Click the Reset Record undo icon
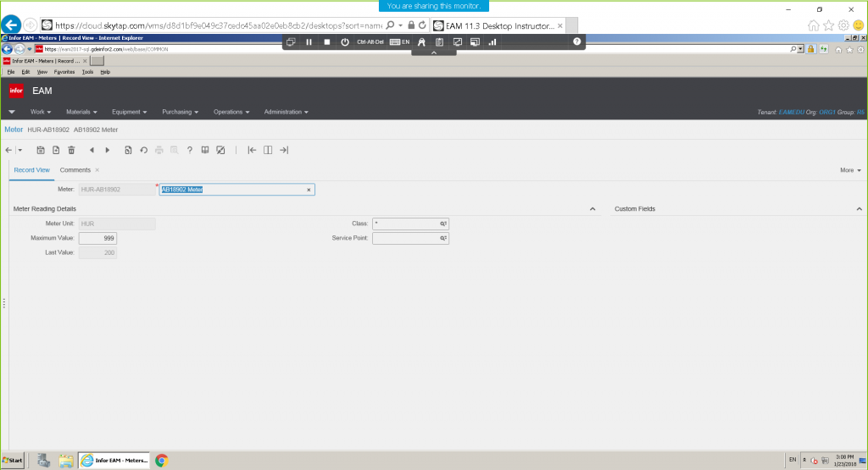Screen dimensions: 868x470 point(144,150)
